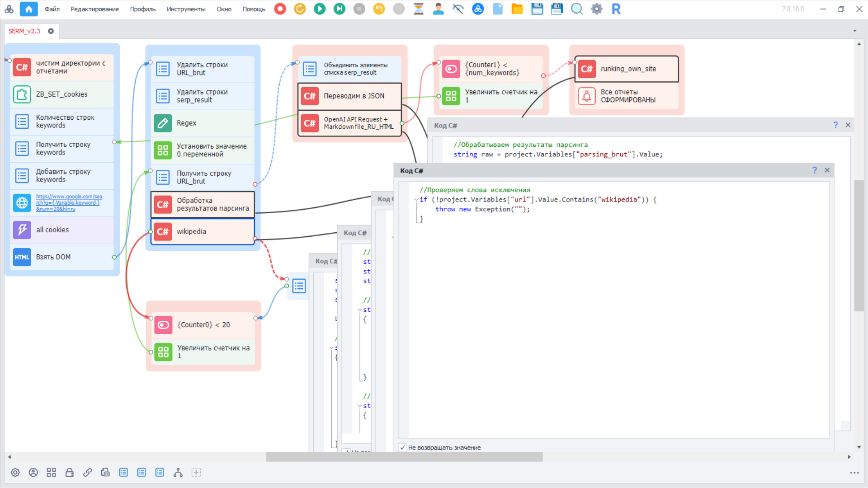Click the gray stop button in toolbar
Image resolution: width=868 pixels, height=488 pixels.
click(359, 9)
